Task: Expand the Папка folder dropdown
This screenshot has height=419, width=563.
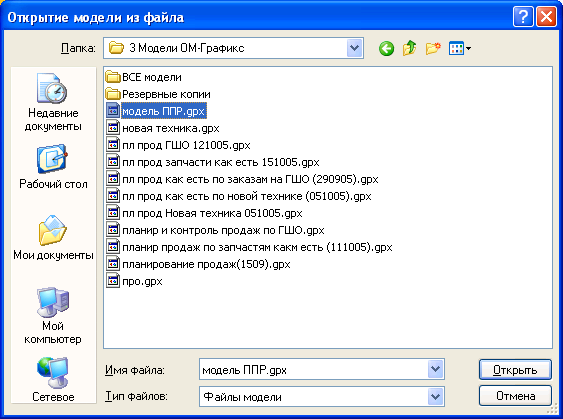Action: click(x=354, y=48)
